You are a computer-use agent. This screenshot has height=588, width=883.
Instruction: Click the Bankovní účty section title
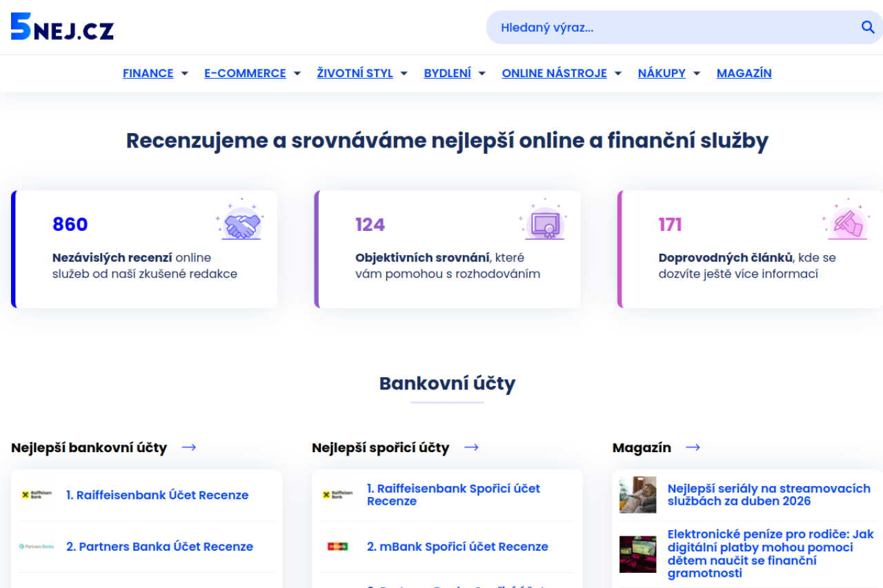[447, 383]
